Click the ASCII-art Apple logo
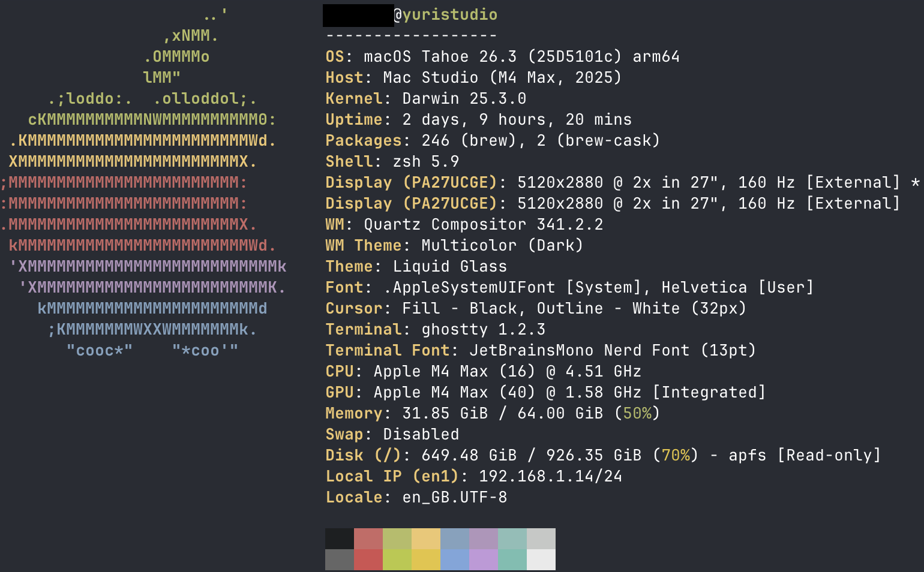 (144, 182)
